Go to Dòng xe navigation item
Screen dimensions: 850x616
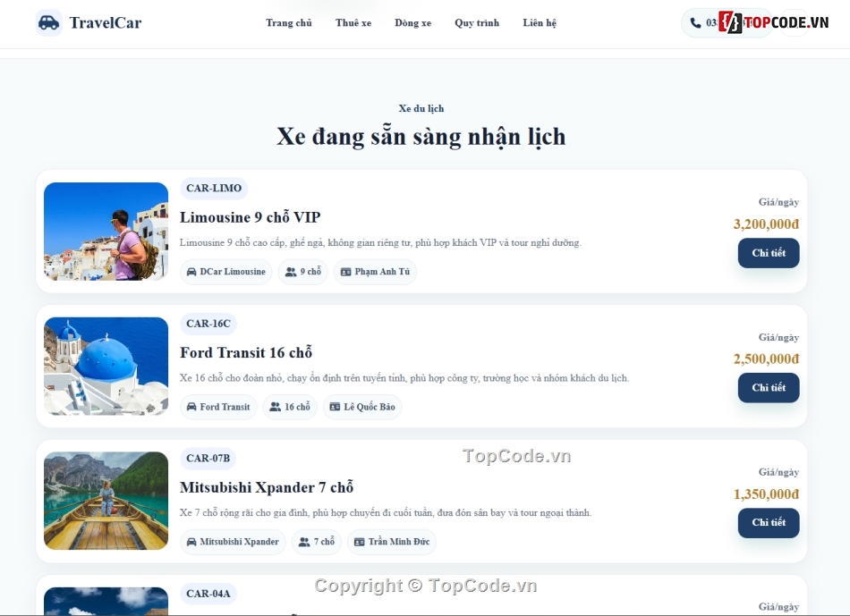[413, 22]
